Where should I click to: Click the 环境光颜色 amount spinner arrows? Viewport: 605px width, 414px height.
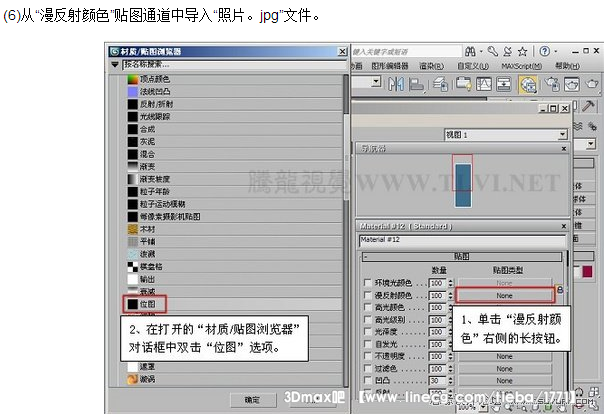click(450, 283)
